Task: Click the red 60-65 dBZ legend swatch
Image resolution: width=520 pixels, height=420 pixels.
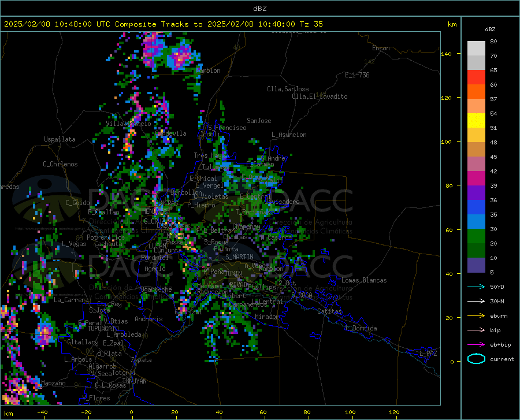Action: (476, 77)
